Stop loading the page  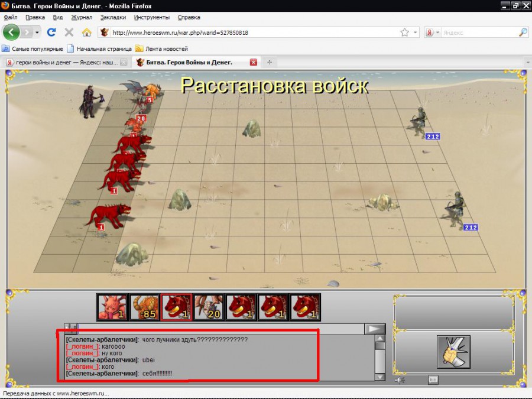coord(69,33)
